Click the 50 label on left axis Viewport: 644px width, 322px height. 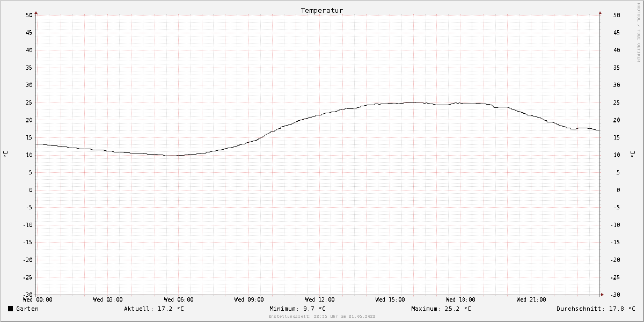[29, 15]
